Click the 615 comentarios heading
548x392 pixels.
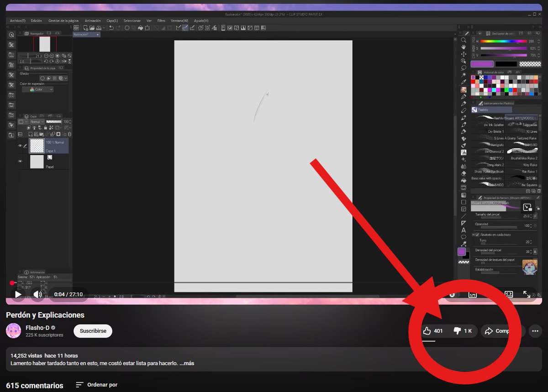[35, 386]
